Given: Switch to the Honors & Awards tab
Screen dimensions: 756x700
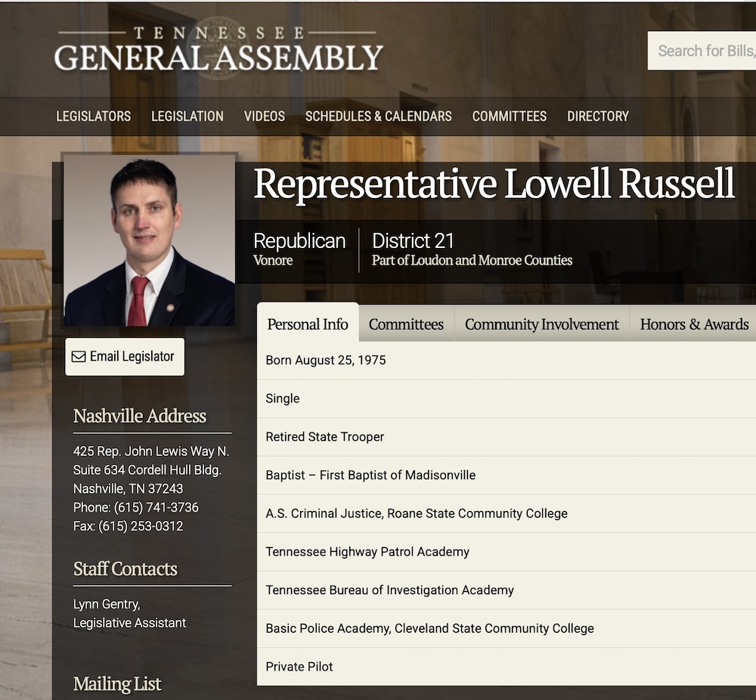Looking at the screenshot, I should click(694, 324).
